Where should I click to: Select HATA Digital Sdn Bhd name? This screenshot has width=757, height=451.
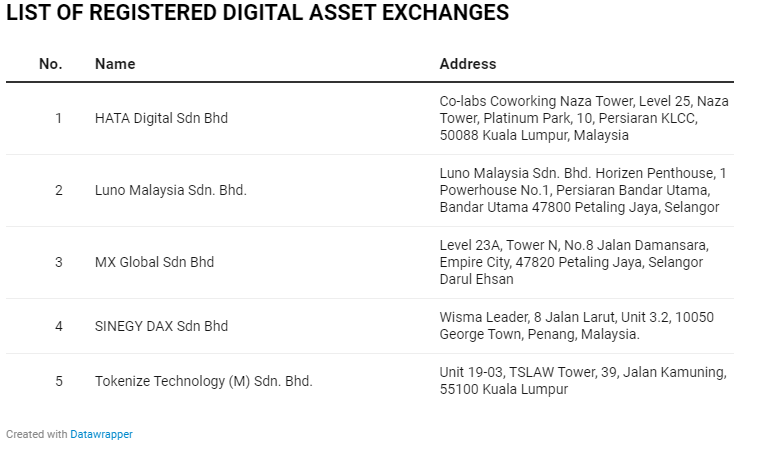pyautogui.click(x=161, y=118)
